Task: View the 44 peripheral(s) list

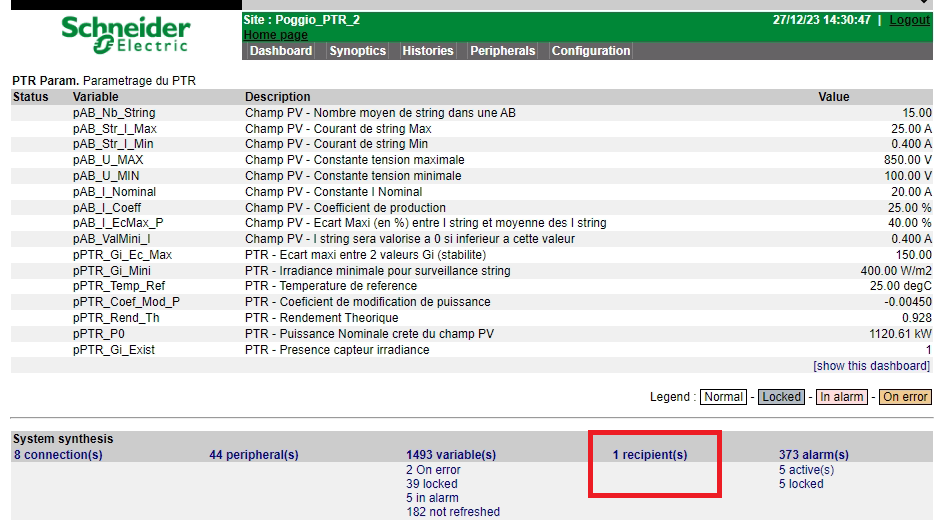Action: [x=254, y=455]
